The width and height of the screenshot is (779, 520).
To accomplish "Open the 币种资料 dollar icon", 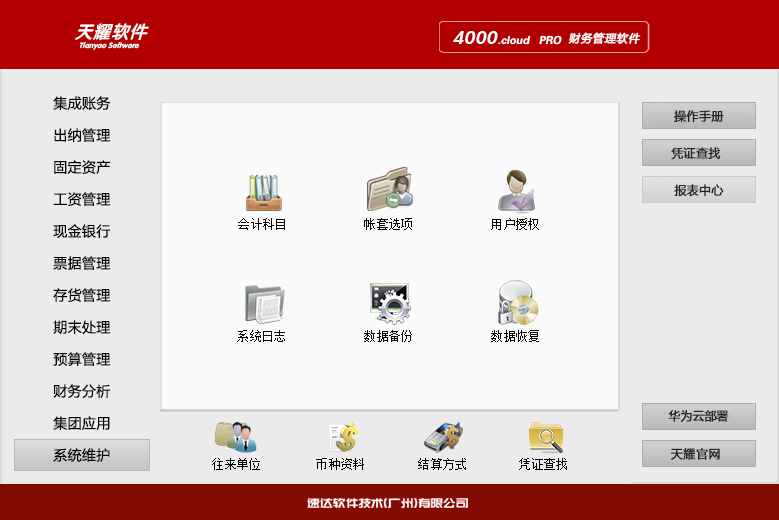I will 343,437.
